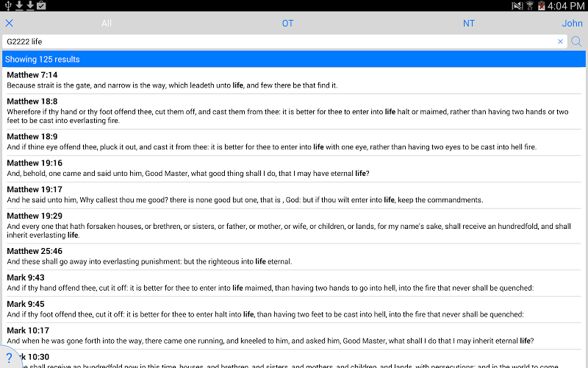Open the Matthew 19:29 result
588x368 pixels.
(293, 226)
